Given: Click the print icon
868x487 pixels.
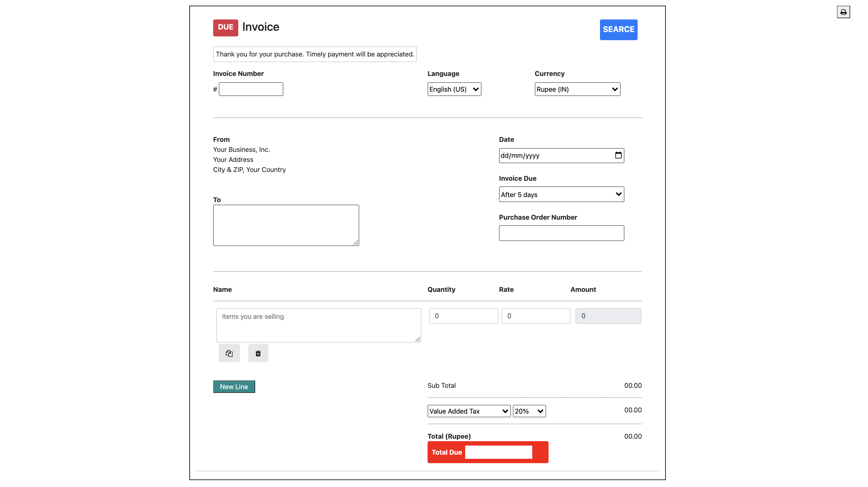Looking at the screenshot, I should coord(843,12).
